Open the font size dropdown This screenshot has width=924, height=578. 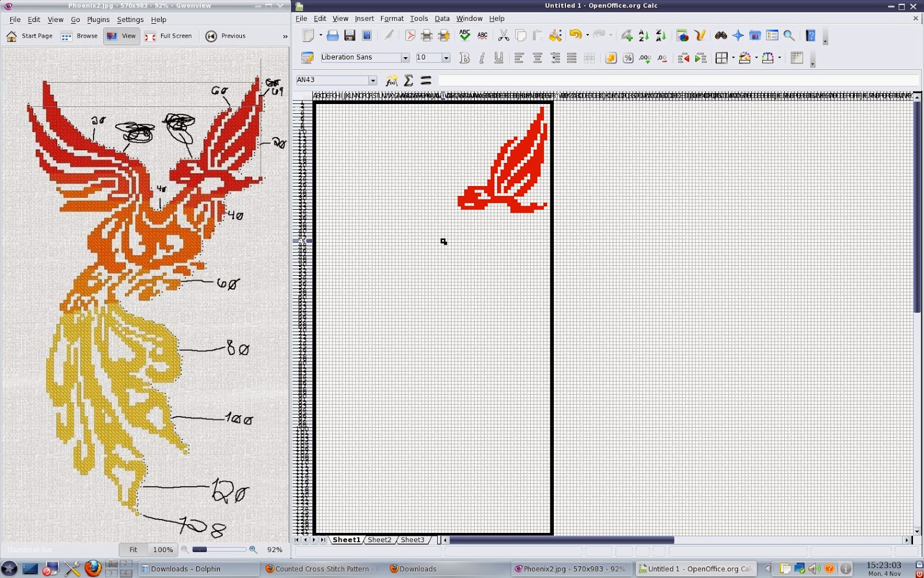click(448, 57)
